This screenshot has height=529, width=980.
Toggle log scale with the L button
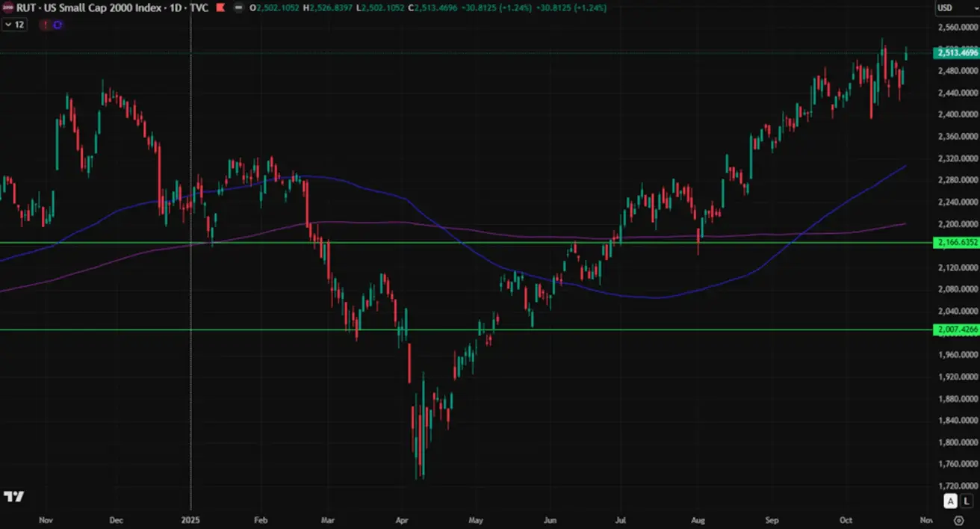[967, 501]
